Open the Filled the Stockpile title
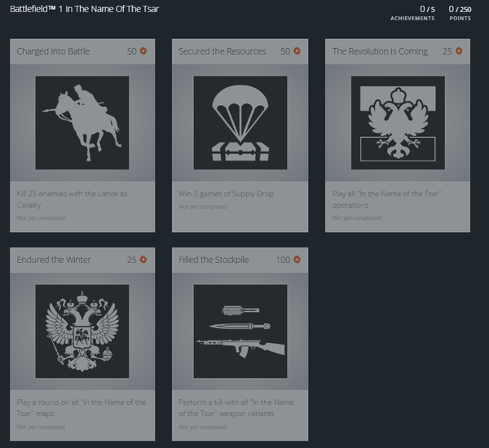The image size is (489, 448). 214,260
